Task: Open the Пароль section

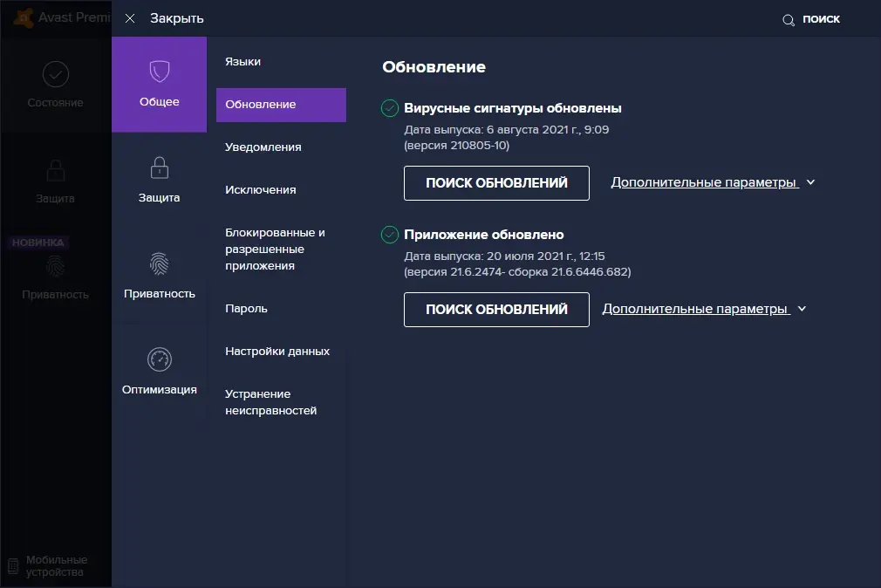Action: coord(245,309)
